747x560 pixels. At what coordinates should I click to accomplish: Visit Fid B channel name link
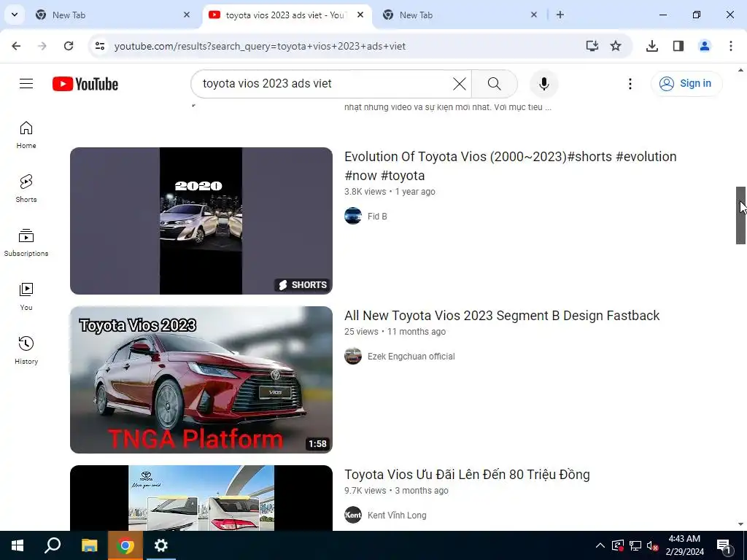[x=377, y=216]
